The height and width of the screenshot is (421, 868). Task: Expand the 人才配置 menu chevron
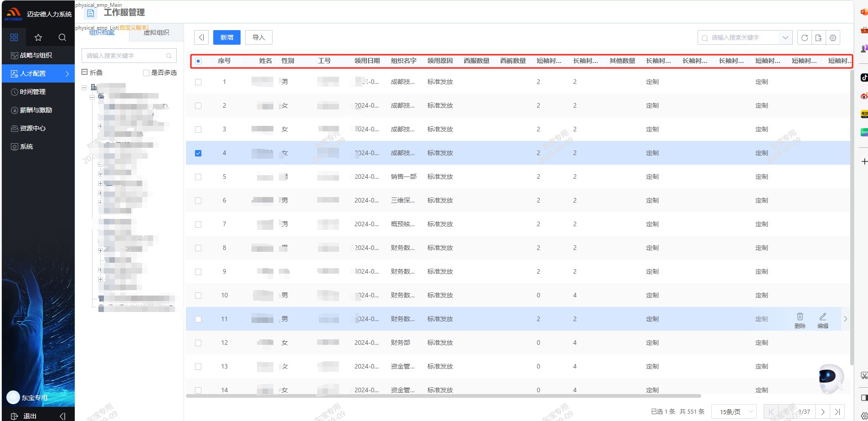coord(67,73)
